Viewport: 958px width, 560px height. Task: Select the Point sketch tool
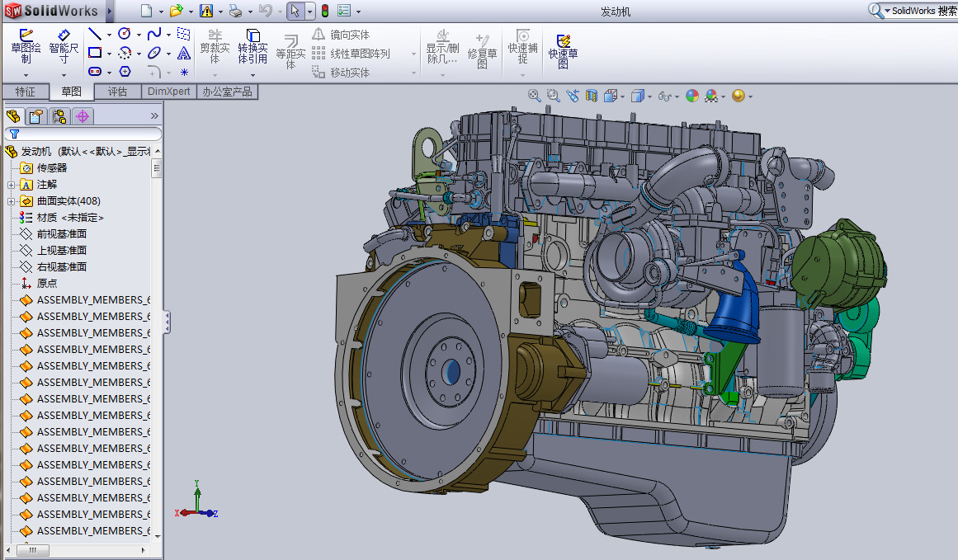coord(184,72)
